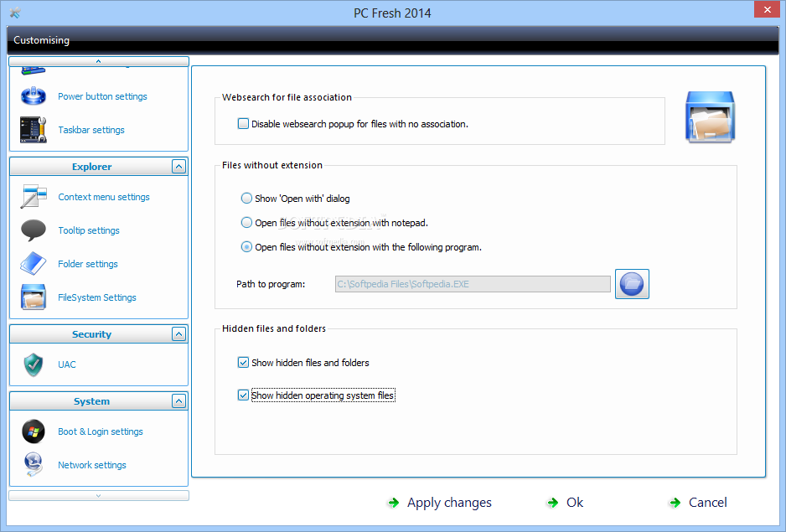
Task: Click the sidebar scroll-up arrow bar
Action: coord(99,61)
